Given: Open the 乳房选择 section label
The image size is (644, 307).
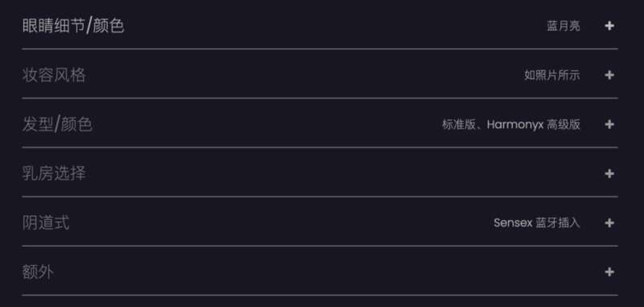Looking at the screenshot, I should 54,173.
